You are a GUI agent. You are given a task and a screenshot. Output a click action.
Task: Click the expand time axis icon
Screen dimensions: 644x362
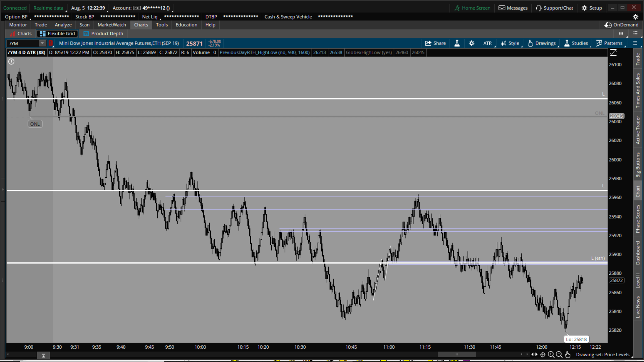tap(534, 355)
